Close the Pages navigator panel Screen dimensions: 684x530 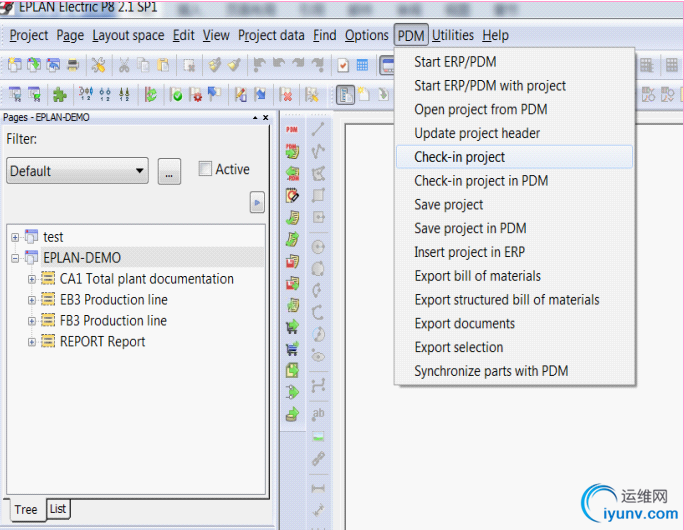click(265, 118)
